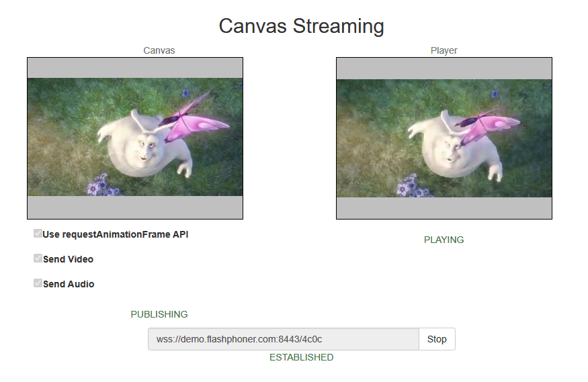Select the 'Canvas' label above the left video
Screen dimensions: 588x382
tap(159, 50)
